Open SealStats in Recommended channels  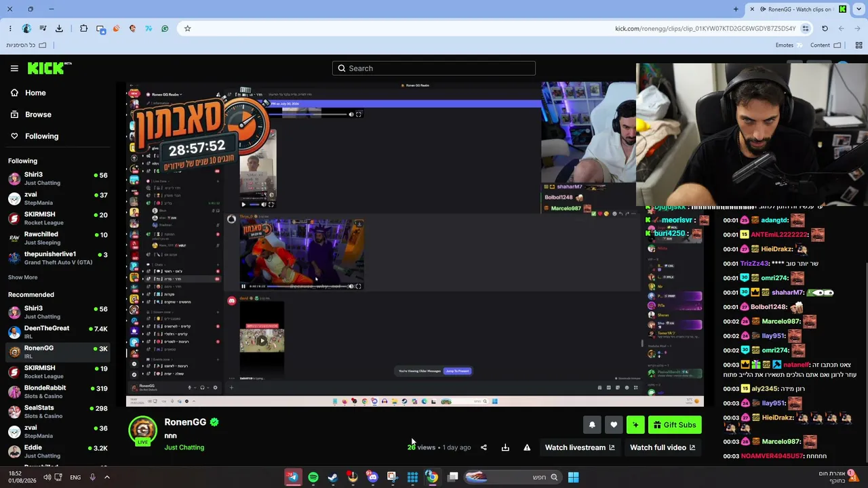tap(58, 411)
